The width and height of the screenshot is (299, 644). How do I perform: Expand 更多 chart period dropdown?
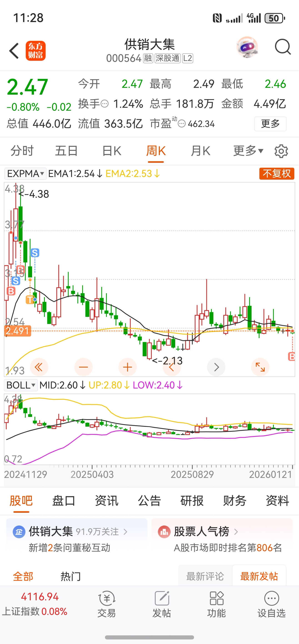point(248,151)
